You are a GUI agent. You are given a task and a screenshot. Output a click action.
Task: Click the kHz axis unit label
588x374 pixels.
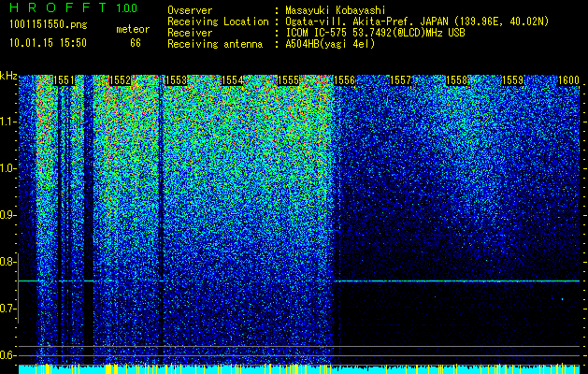pos(8,76)
